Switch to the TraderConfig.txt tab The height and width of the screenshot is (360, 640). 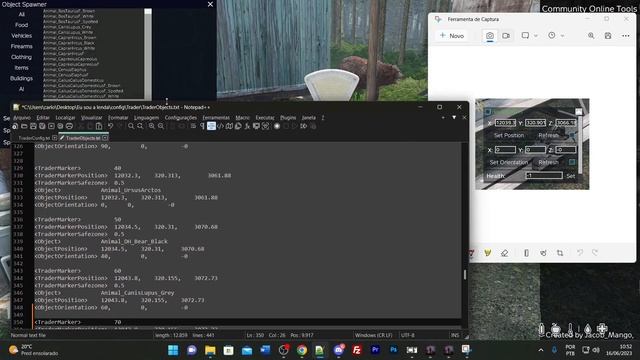[x=34, y=138]
